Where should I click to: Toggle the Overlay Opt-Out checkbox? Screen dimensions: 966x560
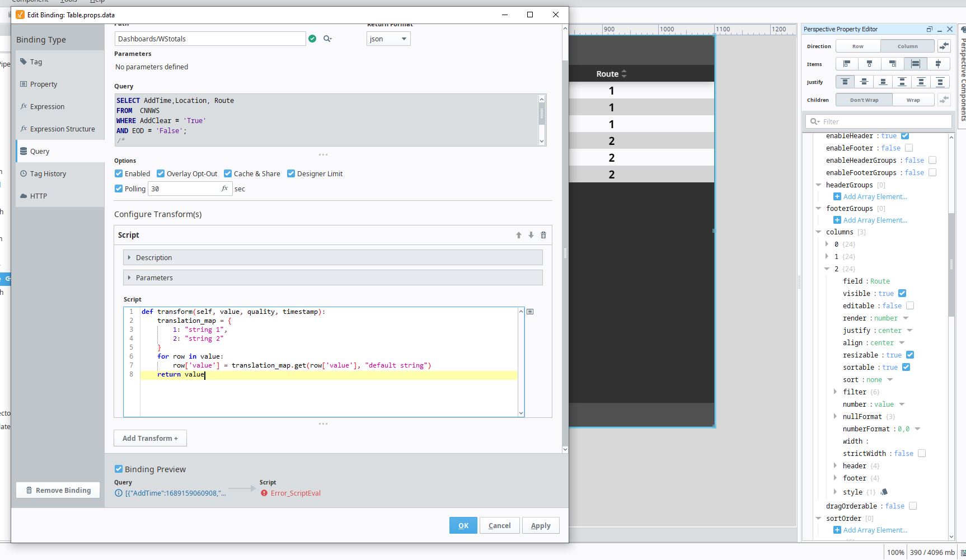coord(161,173)
